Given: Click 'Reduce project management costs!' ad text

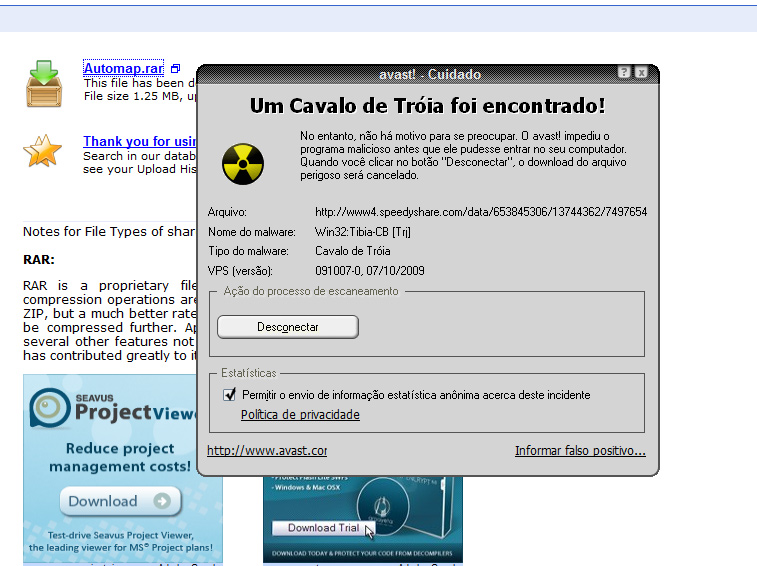Looking at the screenshot, I should (120, 457).
